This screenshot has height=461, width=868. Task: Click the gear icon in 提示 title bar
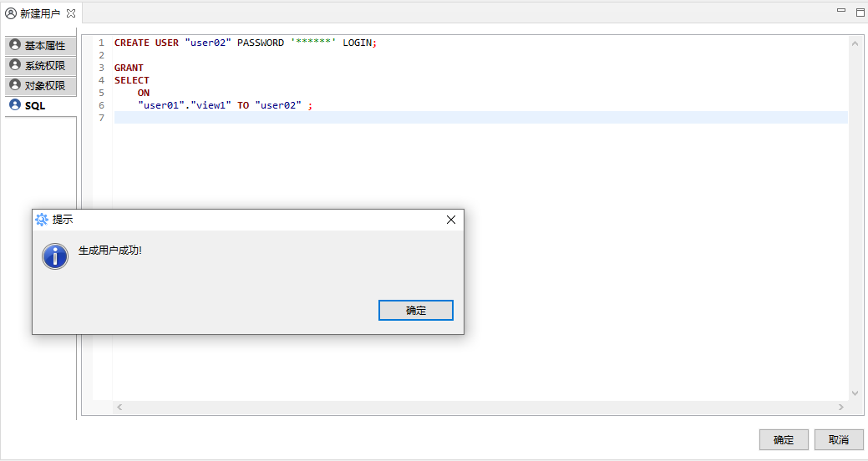(x=42, y=220)
